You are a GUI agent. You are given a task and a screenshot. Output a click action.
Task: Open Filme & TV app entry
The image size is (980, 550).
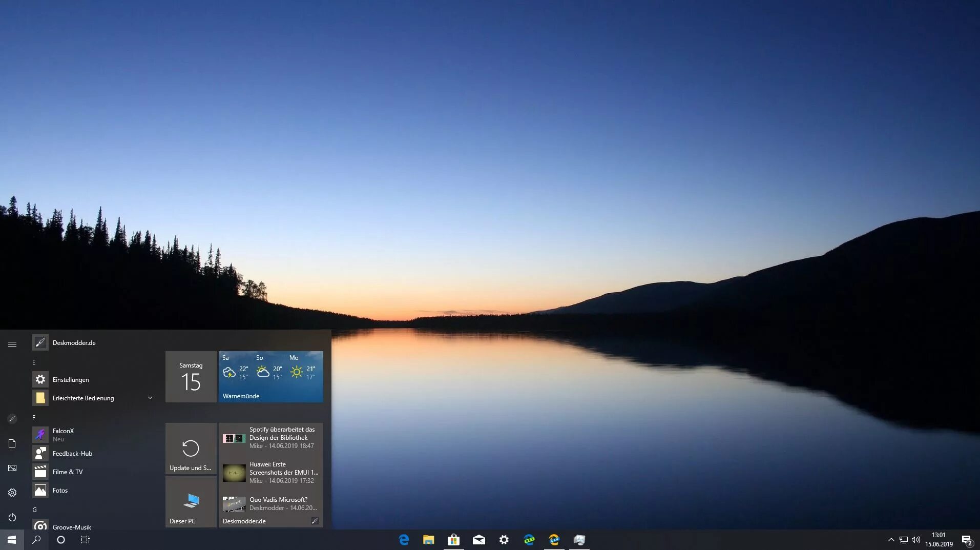tap(94, 472)
